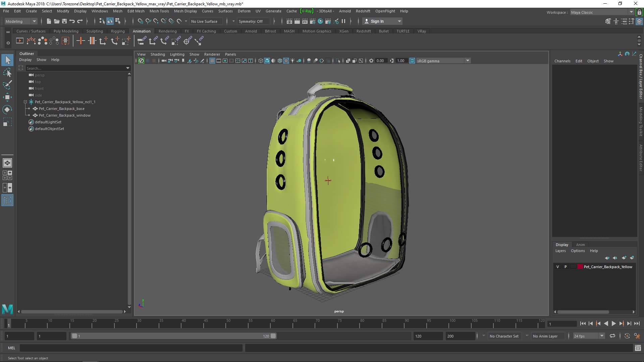Click the Save Scene icon
Screen dimensions: 644x362
[64, 21]
